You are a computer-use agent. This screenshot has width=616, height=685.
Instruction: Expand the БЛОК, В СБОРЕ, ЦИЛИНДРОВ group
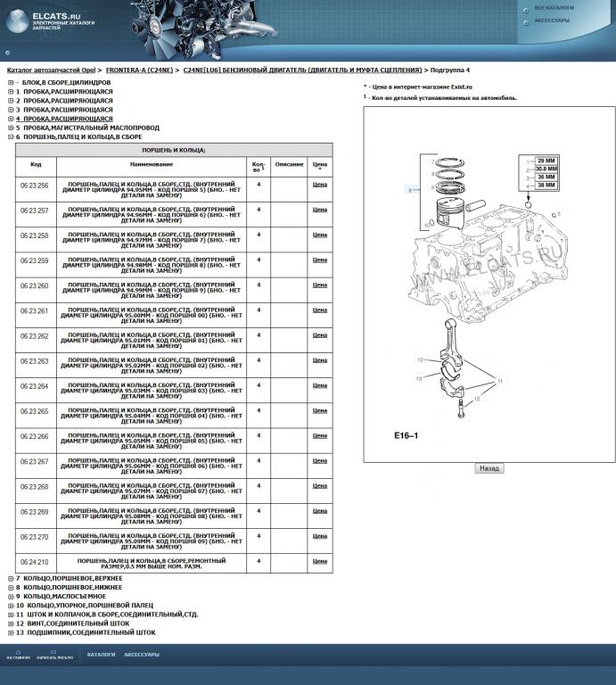[11, 83]
